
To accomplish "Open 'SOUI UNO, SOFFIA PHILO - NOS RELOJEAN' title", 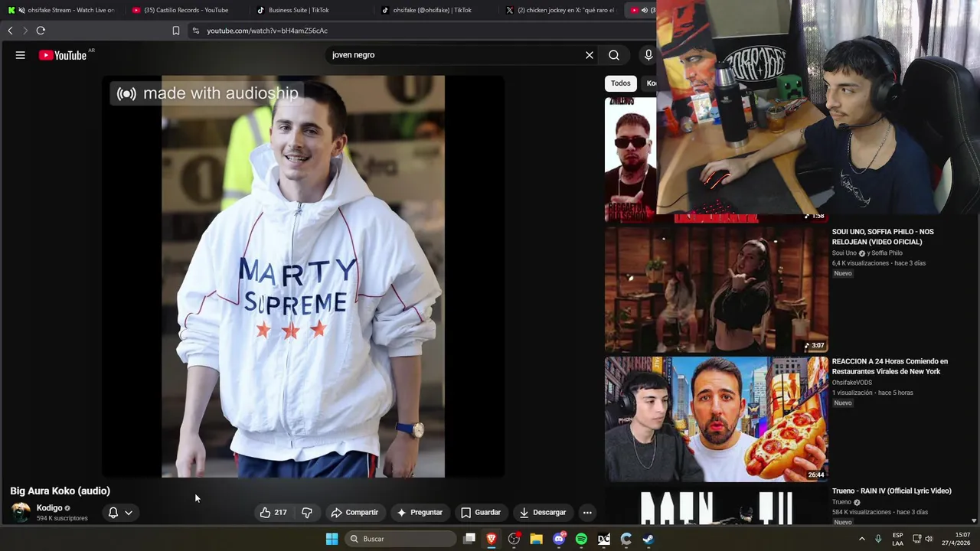I will [x=883, y=236].
